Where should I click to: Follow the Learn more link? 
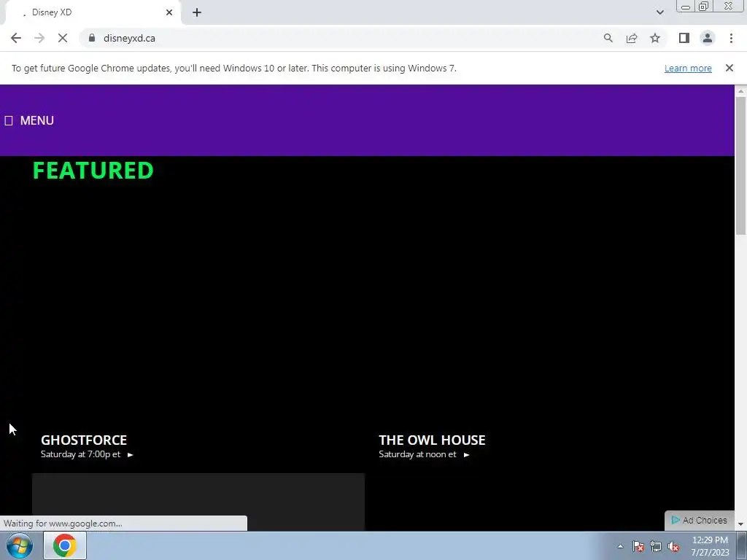pyautogui.click(x=688, y=68)
